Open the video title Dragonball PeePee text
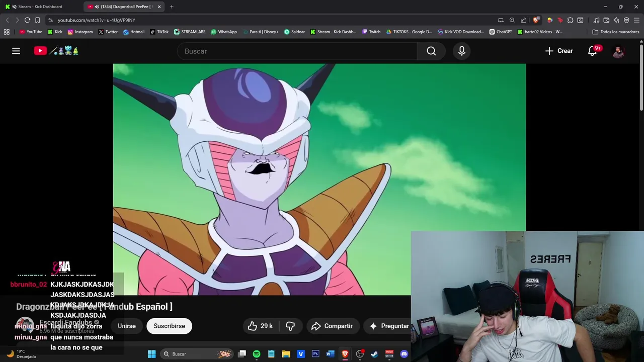 pos(94,306)
